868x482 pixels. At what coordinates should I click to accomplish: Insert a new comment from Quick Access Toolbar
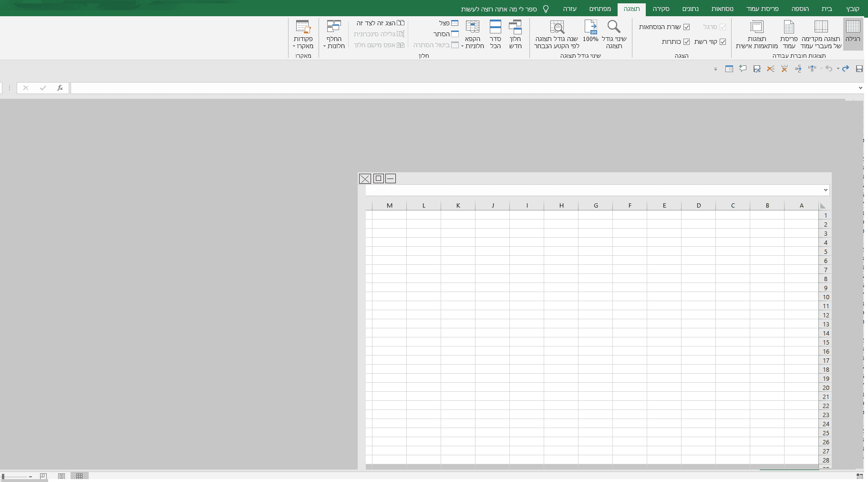click(x=743, y=69)
